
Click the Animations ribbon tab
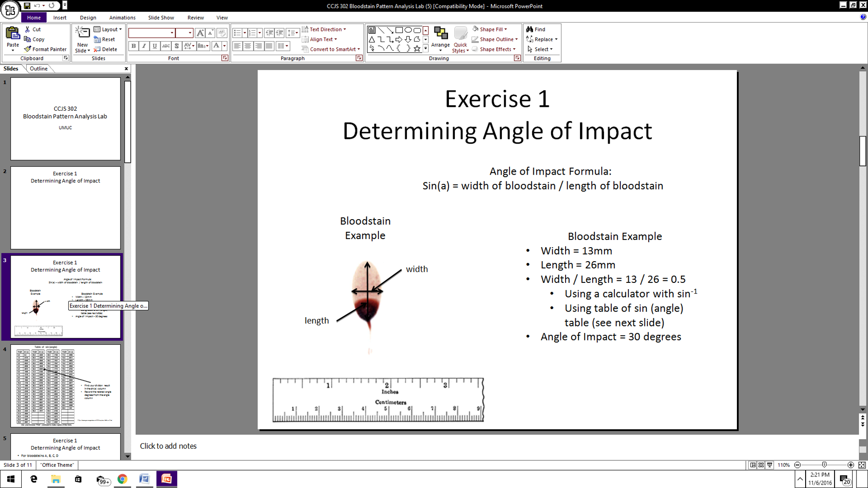pos(122,17)
